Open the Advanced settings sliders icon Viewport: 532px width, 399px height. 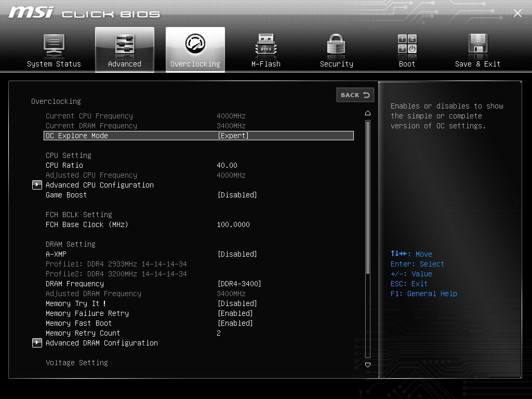point(125,44)
